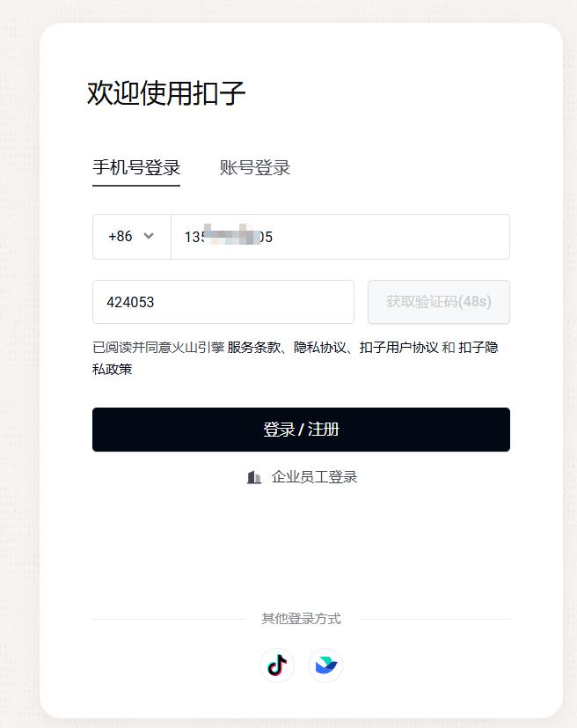
Task: Click the chevron arrow next to +86
Action: point(149,236)
